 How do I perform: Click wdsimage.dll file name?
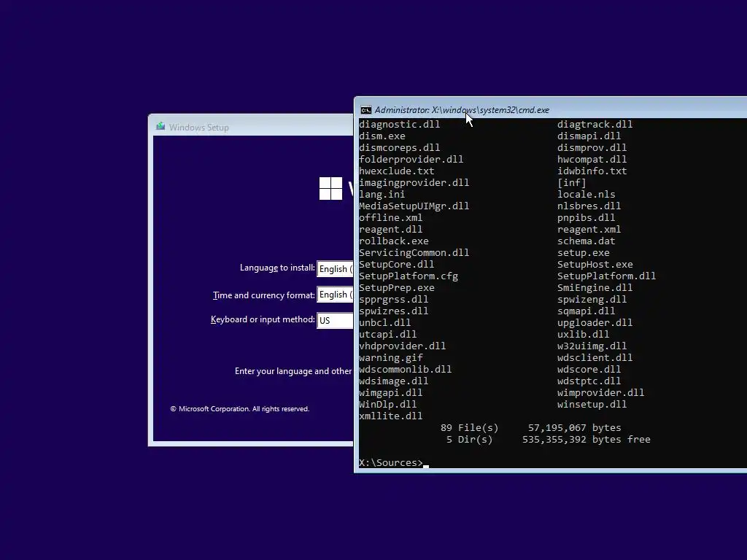click(x=393, y=381)
